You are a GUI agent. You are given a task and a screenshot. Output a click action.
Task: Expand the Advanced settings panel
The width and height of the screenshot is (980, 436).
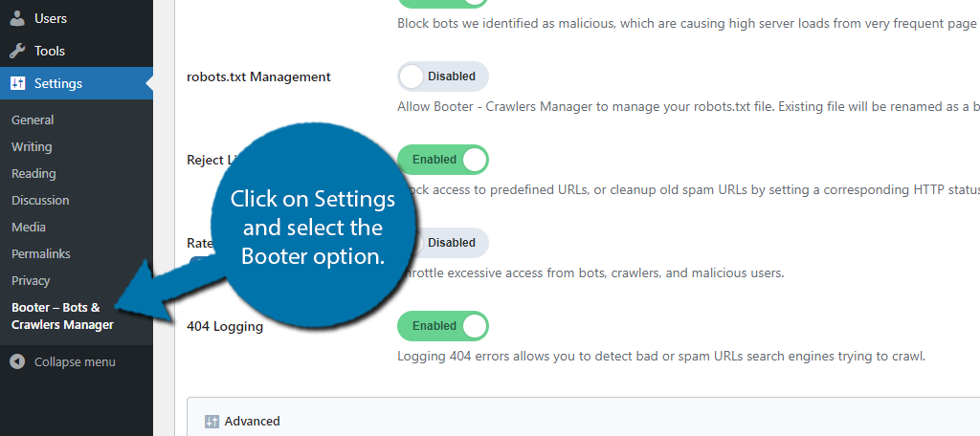253,422
